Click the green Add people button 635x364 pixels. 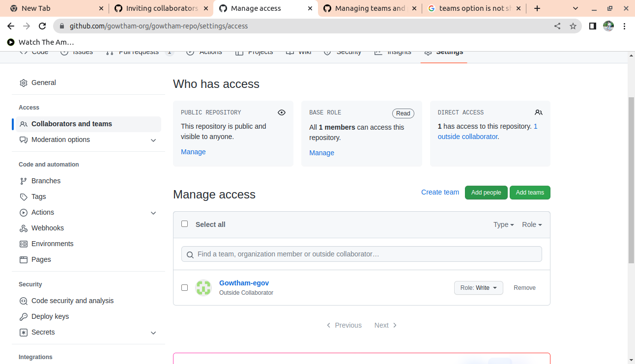click(x=486, y=193)
